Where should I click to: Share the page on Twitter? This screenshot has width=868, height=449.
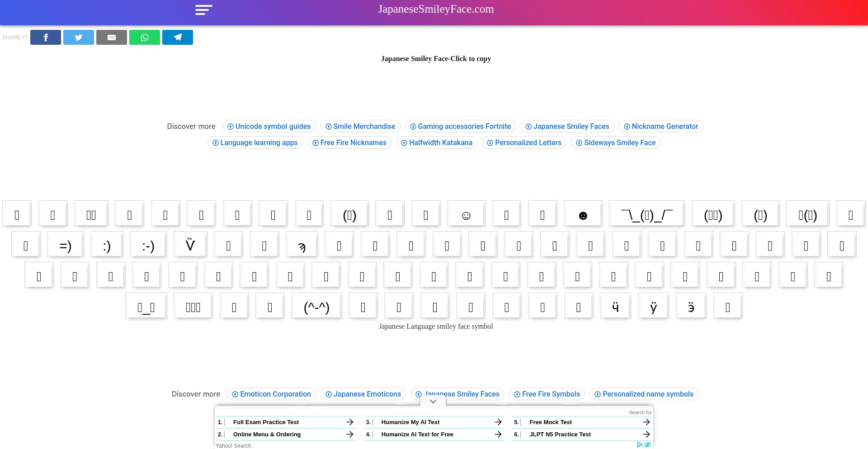(x=79, y=38)
